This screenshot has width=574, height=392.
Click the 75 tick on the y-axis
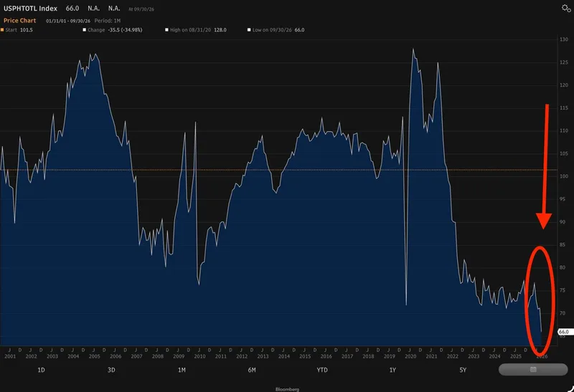563,290
